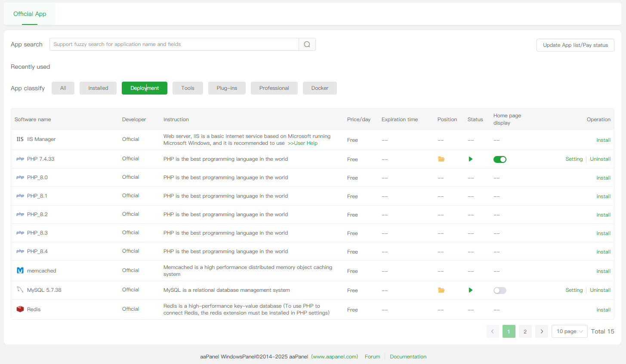Focus the App search input field
Image resolution: width=626 pixels, height=364 pixels.
(174, 44)
